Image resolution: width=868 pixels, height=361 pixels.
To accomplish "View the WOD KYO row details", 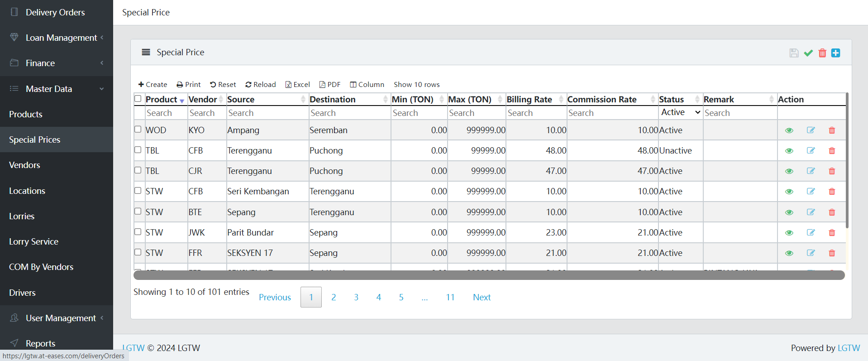I will pos(789,130).
